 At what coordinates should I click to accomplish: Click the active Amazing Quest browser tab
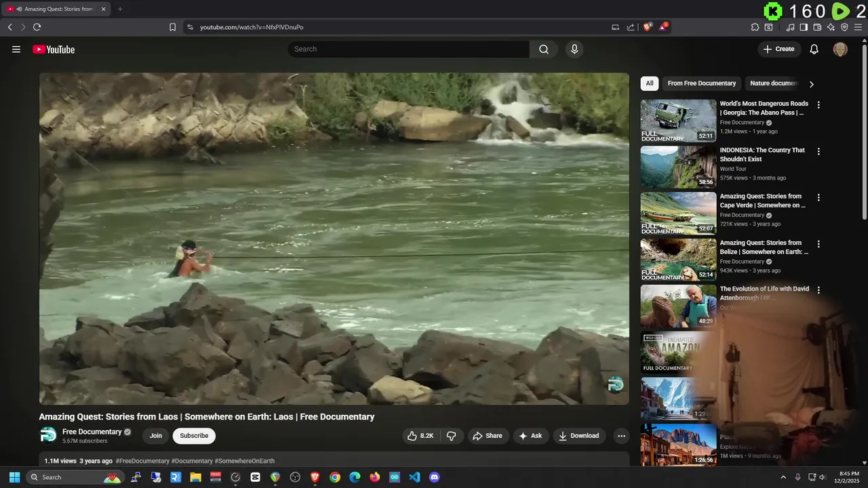56,9
